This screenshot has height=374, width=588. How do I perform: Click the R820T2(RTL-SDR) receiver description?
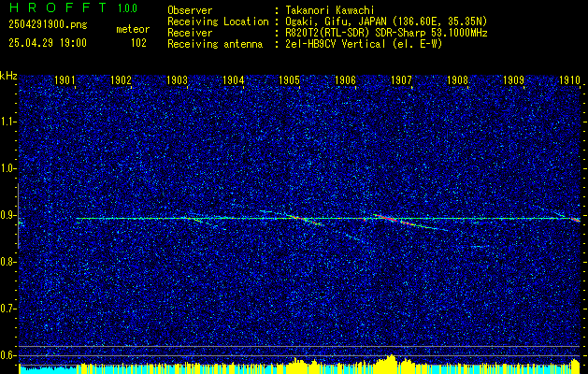[x=386, y=33]
